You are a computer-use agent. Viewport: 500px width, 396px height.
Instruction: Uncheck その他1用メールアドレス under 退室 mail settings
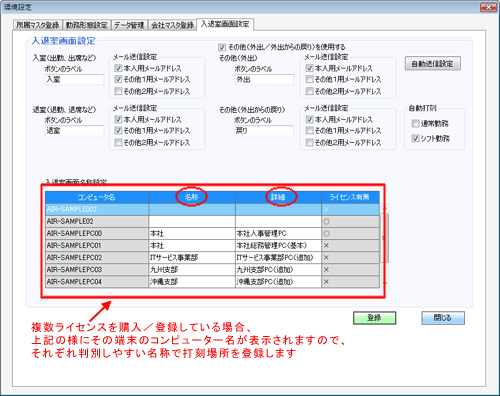click(x=118, y=130)
